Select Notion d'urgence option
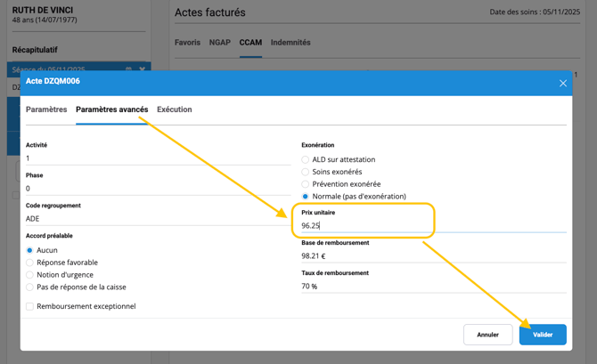Screen dimensions: 597x364 (29, 275)
